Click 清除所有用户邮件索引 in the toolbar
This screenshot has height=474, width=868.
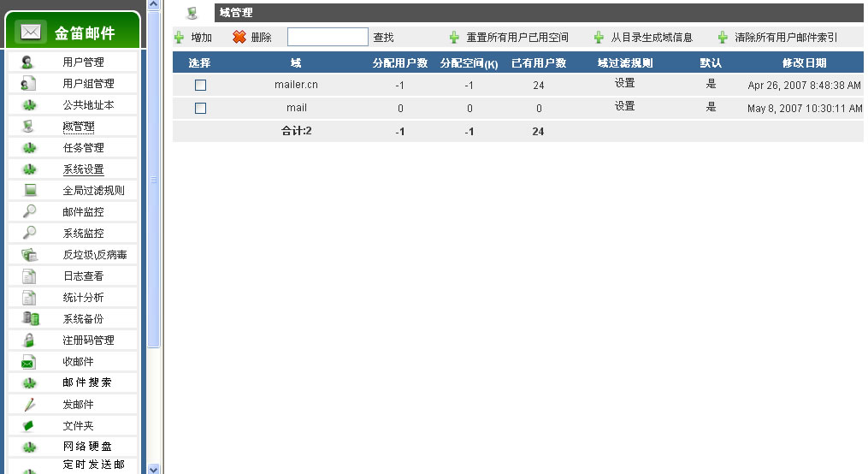[785, 38]
